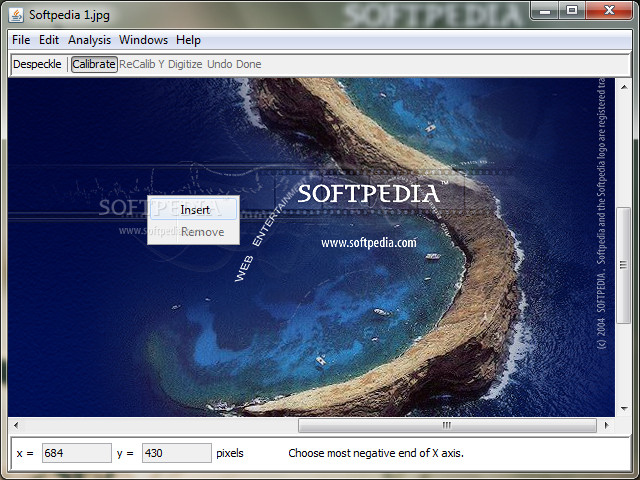Click the x coordinate field showing 684
This screenshot has height=480, width=640.
[77, 453]
